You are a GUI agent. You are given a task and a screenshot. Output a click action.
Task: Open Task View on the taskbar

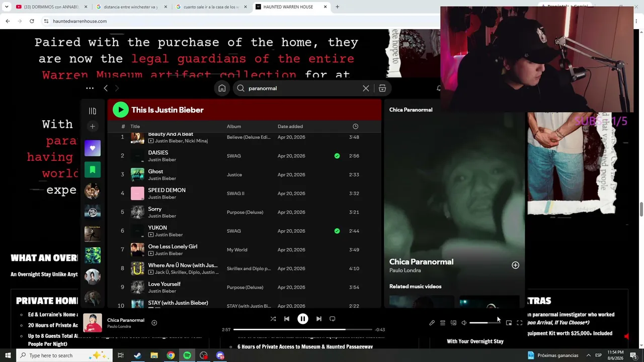point(121,355)
